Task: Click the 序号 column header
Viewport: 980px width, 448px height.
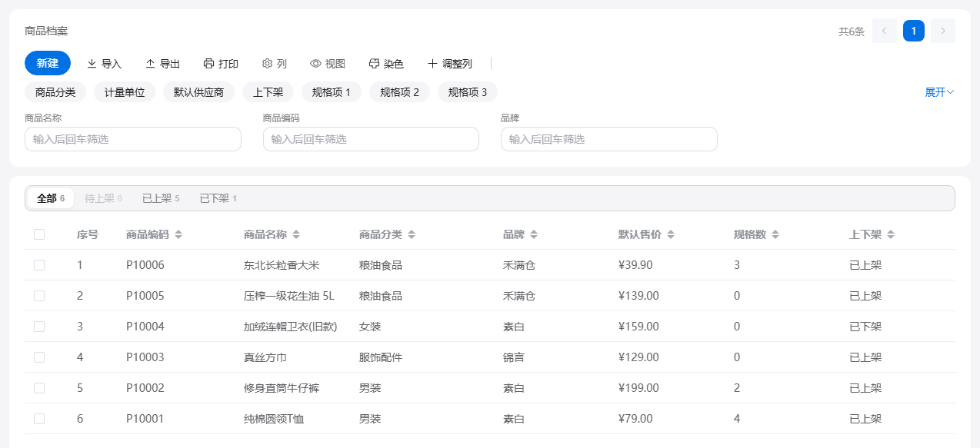Action: pyautogui.click(x=88, y=234)
